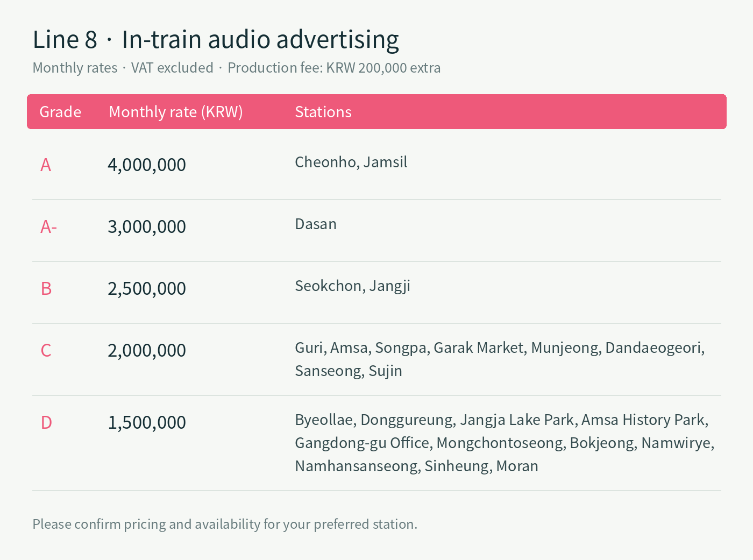Click the 'Dasan' station cell
The image size is (753, 560).
click(x=316, y=224)
